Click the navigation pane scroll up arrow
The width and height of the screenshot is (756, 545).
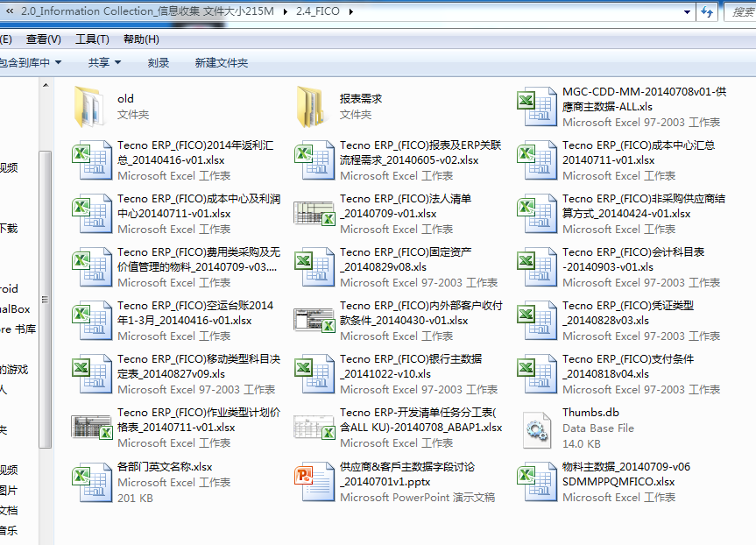[46, 85]
